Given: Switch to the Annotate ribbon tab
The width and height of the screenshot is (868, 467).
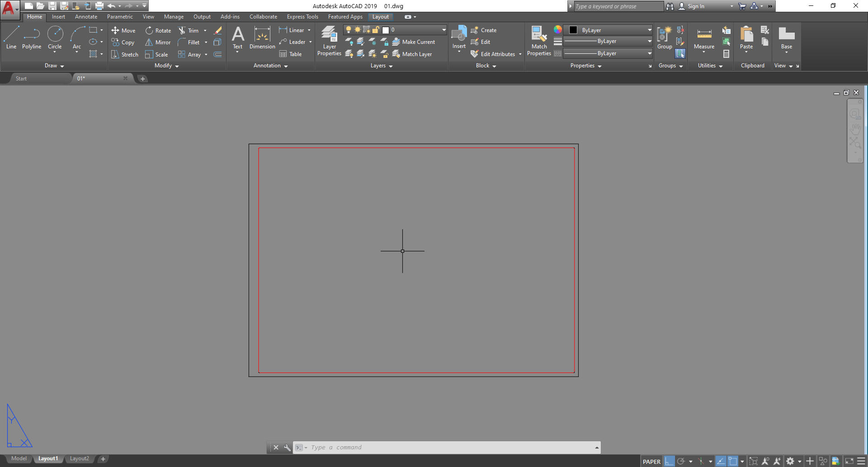Looking at the screenshot, I should (x=86, y=17).
